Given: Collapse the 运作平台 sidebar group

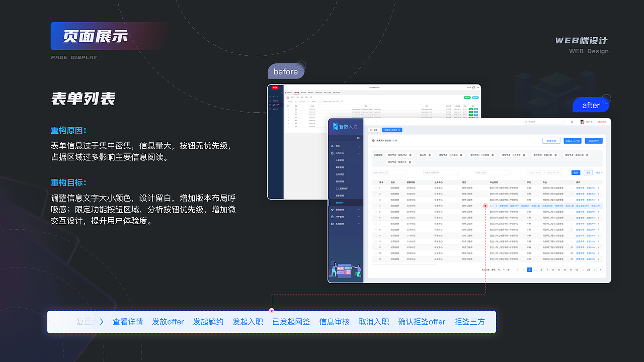Looking at the screenshot, I should coord(359,153).
